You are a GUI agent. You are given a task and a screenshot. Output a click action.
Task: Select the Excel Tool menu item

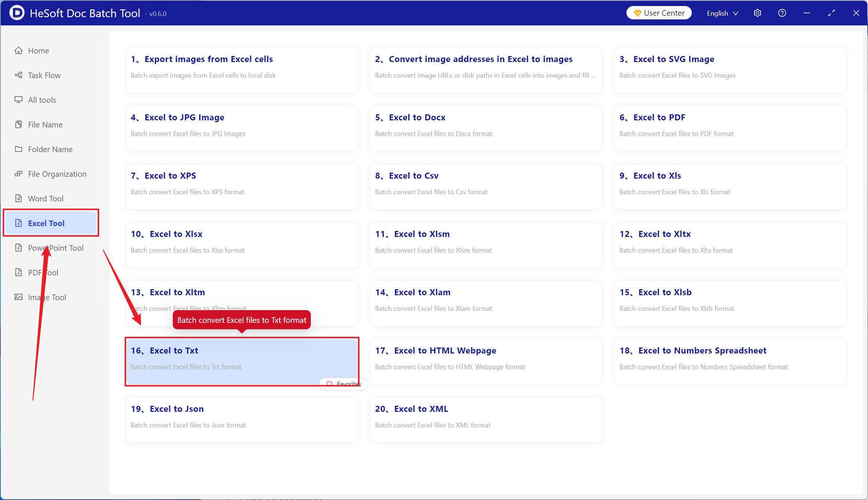(50, 223)
